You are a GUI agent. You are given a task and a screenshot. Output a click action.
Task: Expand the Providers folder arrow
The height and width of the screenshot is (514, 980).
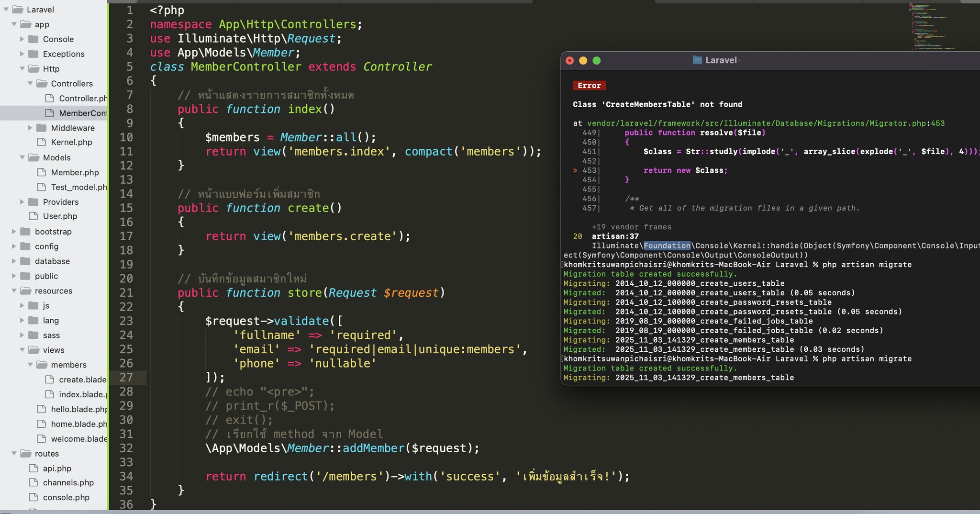[x=22, y=202]
